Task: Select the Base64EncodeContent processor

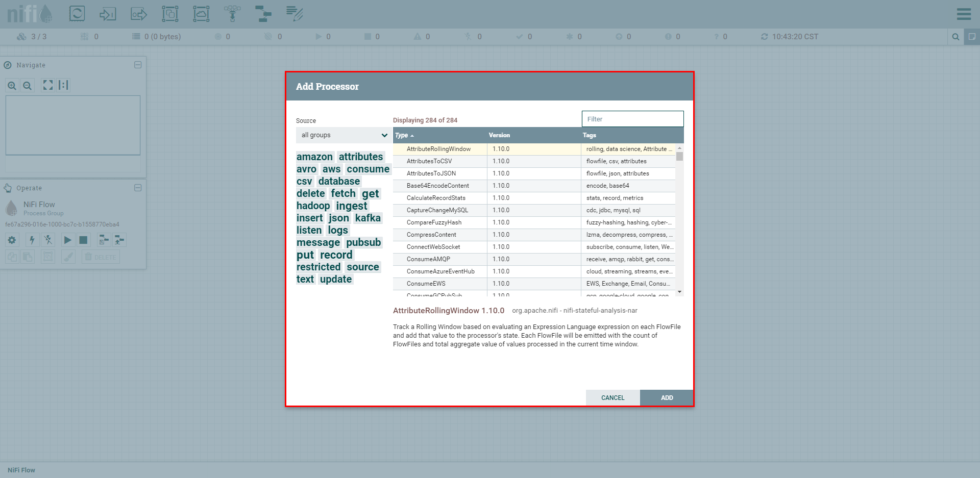Action: coord(534,186)
